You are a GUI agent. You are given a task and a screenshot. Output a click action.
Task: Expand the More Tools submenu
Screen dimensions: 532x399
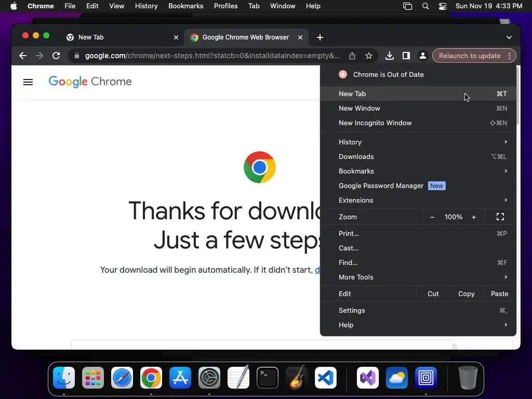(x=418, y=277)
